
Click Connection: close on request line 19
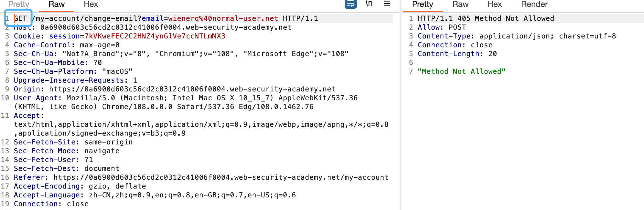(x=51, y=204)
